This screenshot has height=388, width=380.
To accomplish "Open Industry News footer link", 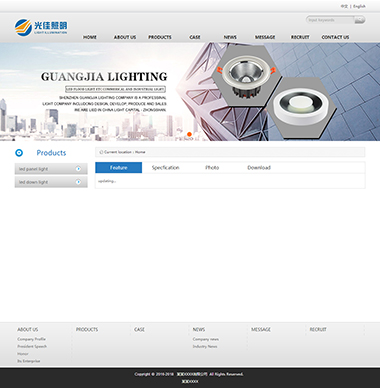I will pos(205,346).
